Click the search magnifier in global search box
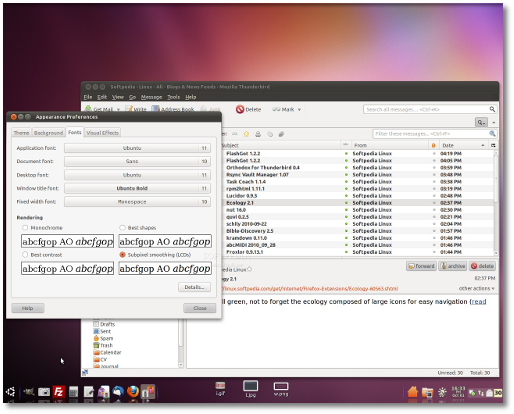Viewport: 514px width, 414px height. pos(492,109)
